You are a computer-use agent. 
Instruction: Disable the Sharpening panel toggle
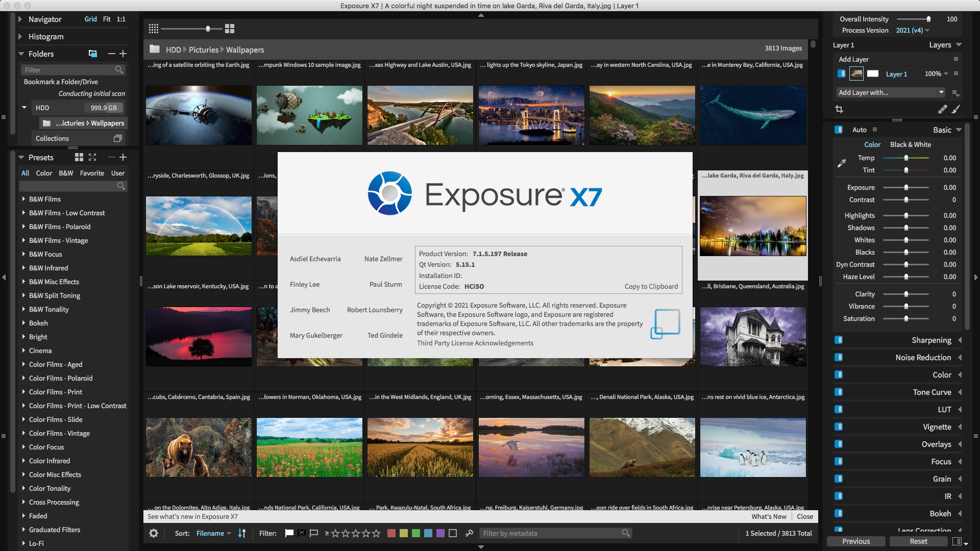pos(839,340)
